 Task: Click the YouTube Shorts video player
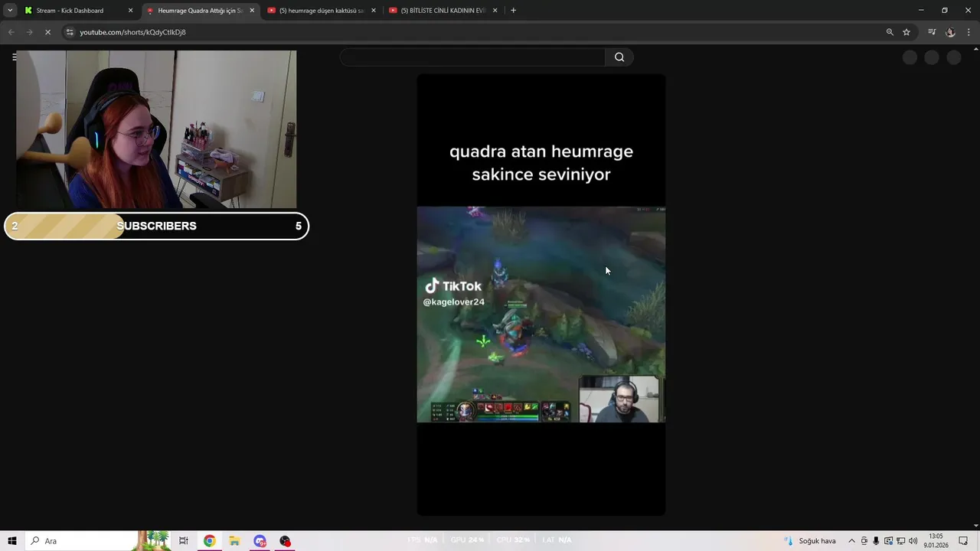pyautogui.click(x=541, y=295)
